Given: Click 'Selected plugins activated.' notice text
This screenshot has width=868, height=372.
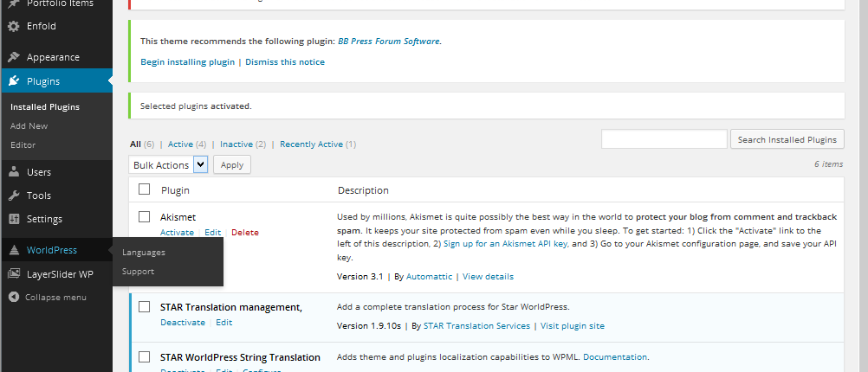Looking at the screenshot, I should [x=196, y=106].
